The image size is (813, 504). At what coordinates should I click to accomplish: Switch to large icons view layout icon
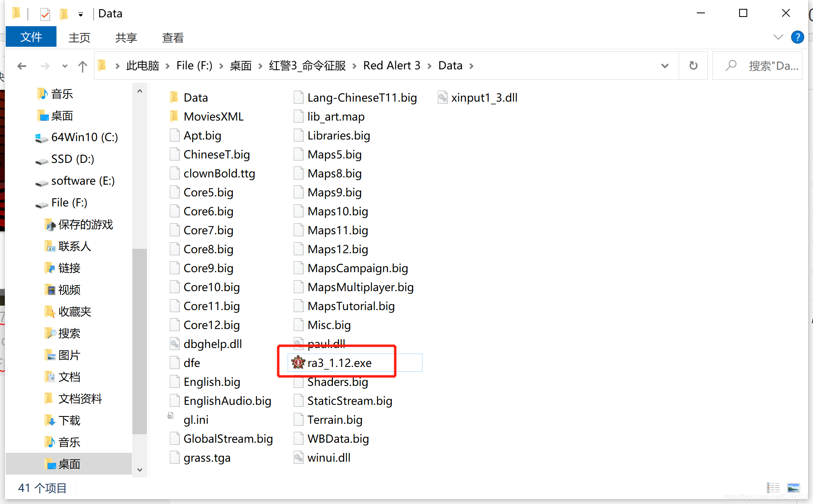(793, 488)
